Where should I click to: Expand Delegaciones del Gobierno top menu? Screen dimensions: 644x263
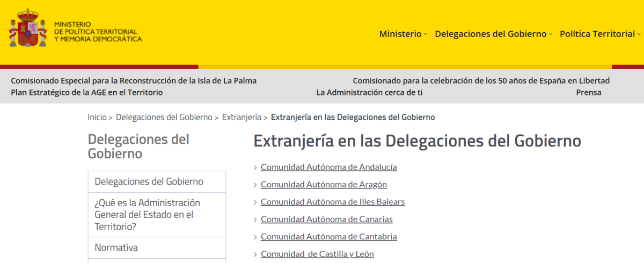coord(493,34)
